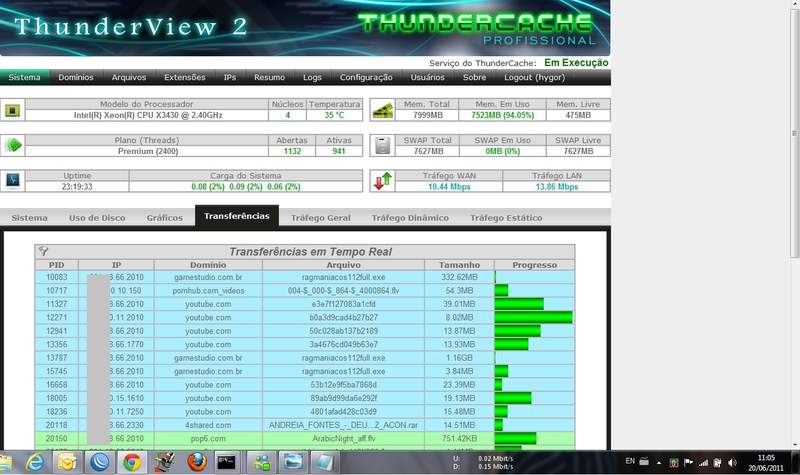Click the browser vertical scrollbar

[794, 133]
